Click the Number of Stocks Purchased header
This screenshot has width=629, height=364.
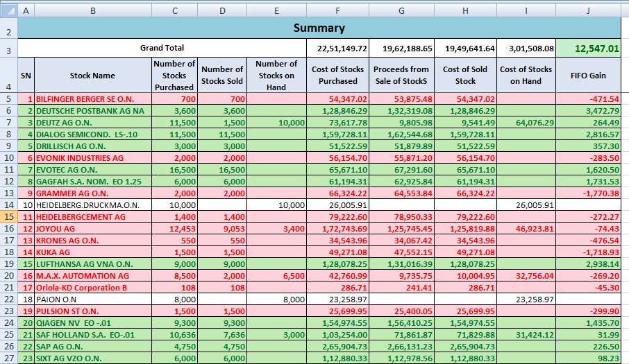(x=174, y=76)
